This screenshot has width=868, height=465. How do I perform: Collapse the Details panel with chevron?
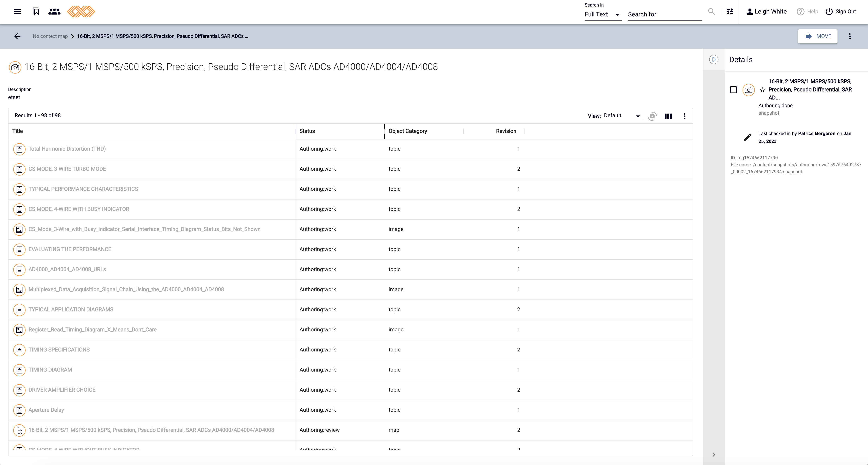coord(714,455)
